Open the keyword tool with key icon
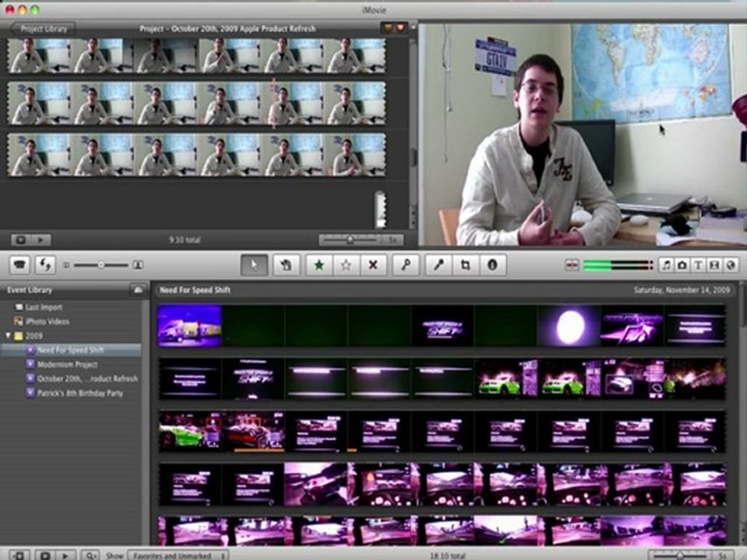The height and width of the screenshot is (560, 747). 405,264
